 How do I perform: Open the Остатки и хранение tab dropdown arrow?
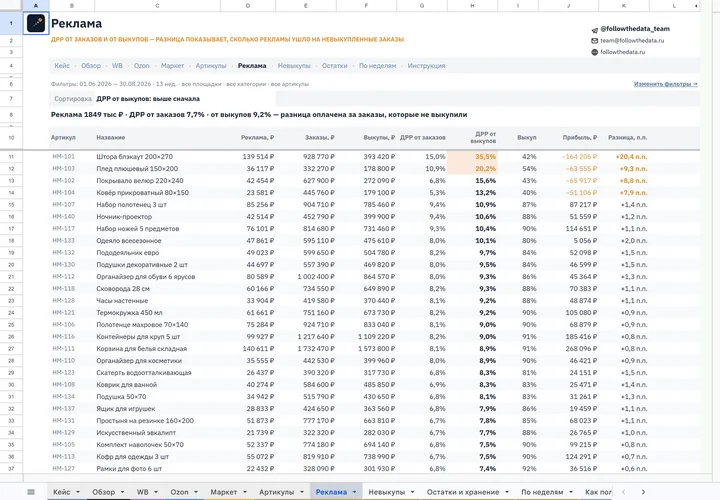click(507, 492)
